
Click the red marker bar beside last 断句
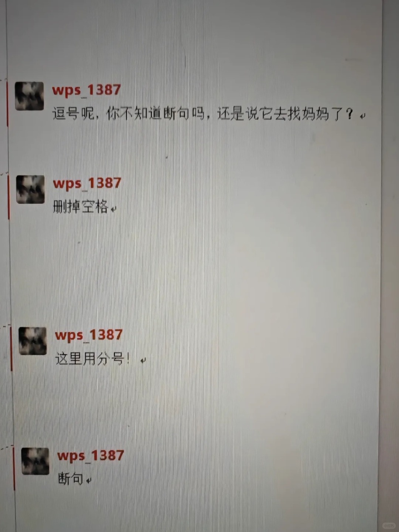[x=14, y=469]
